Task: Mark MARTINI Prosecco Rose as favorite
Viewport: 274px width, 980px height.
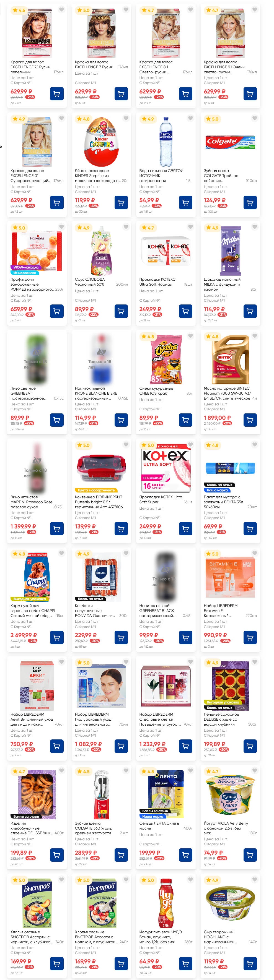Action: coord(62,445)
